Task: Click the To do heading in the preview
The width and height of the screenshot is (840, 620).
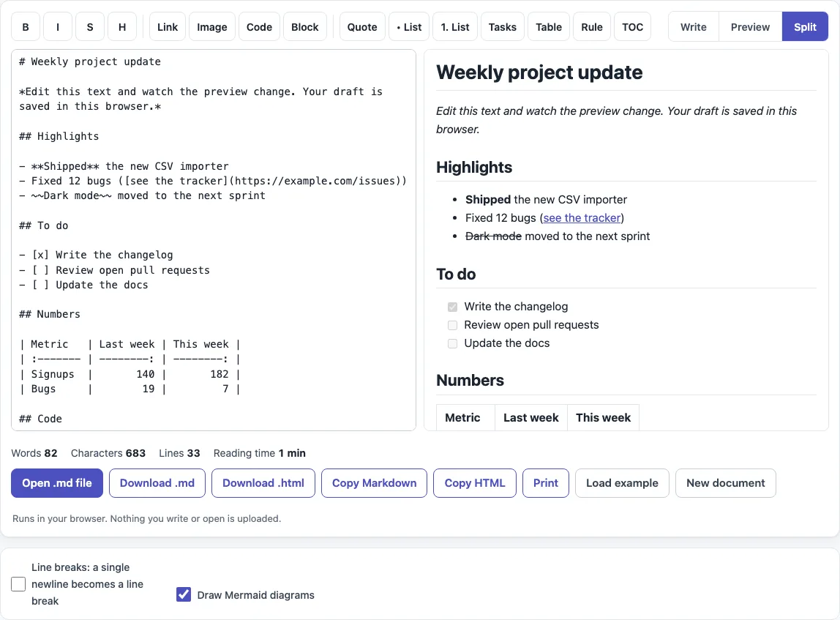Action: click(456, 274)
